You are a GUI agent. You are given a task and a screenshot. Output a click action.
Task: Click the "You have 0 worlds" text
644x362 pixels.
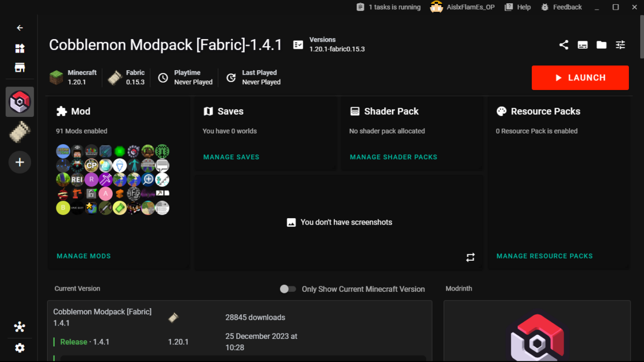(x=230, y=131)
